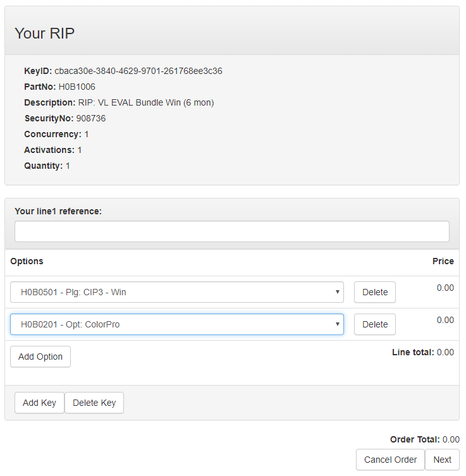
Task: Click the line1 reference text field
Action: click(x=231, y=231)
